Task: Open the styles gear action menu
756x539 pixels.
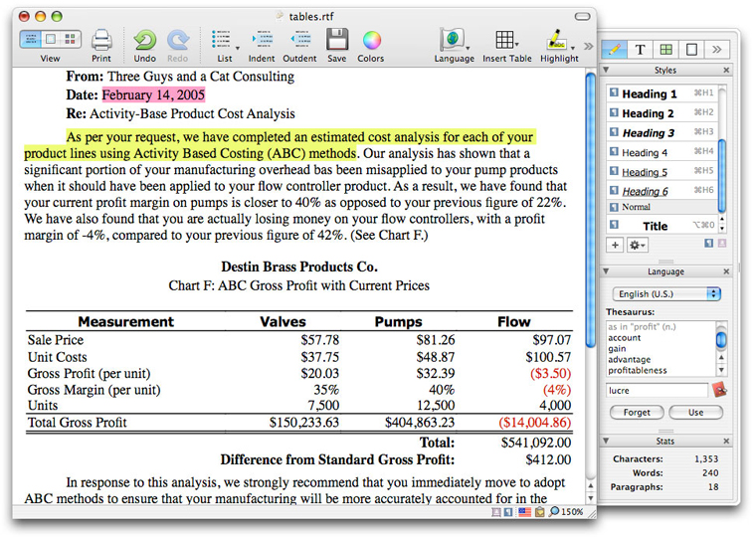Action: tap(636, 245)
